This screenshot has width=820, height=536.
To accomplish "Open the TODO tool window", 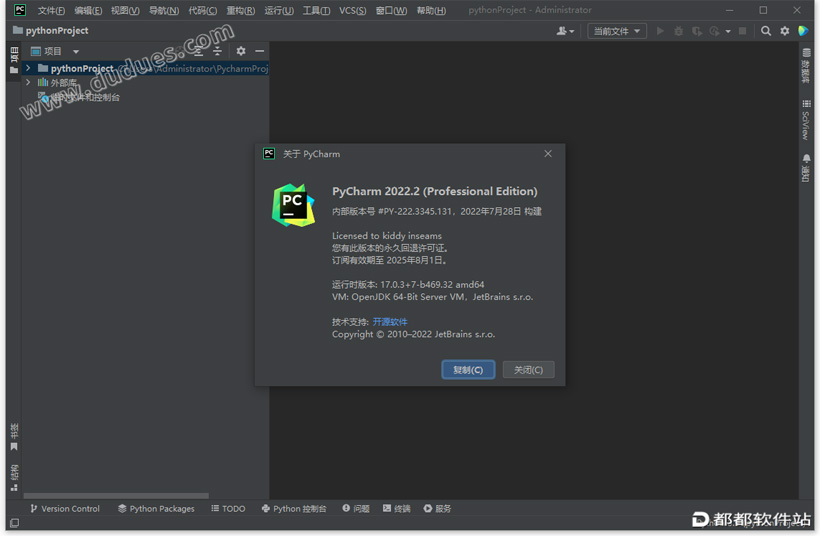I will click(228, 509).
